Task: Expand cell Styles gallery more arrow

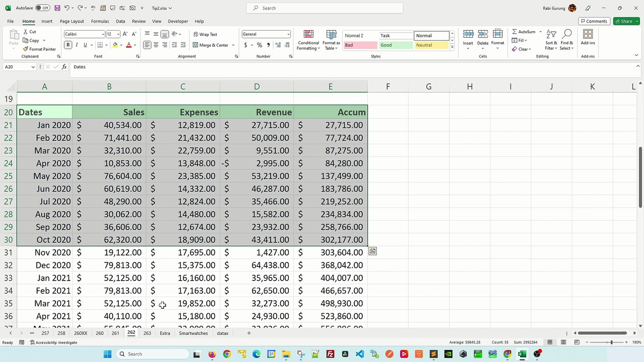Action: (x=452, y=47)
